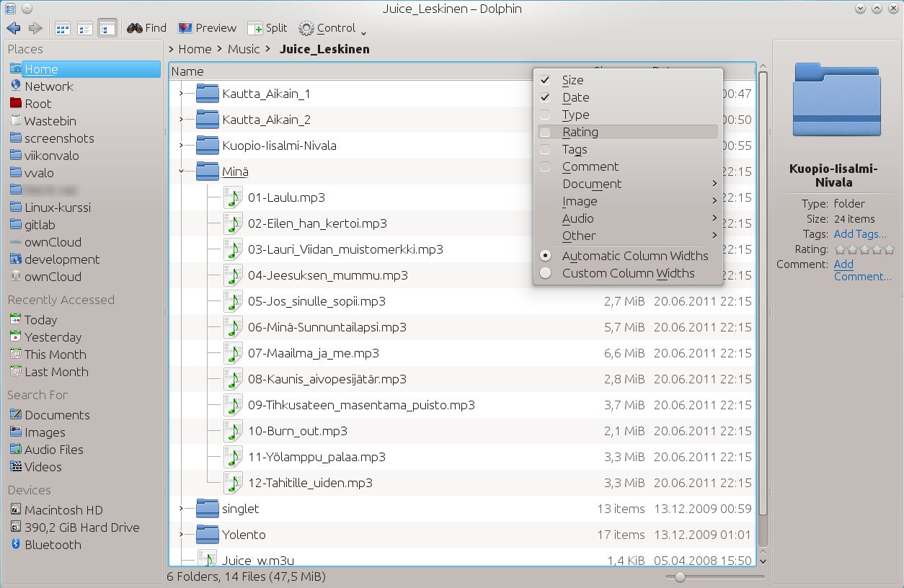
Task: Open the Image submenu
Action: (x=628, y=201)
